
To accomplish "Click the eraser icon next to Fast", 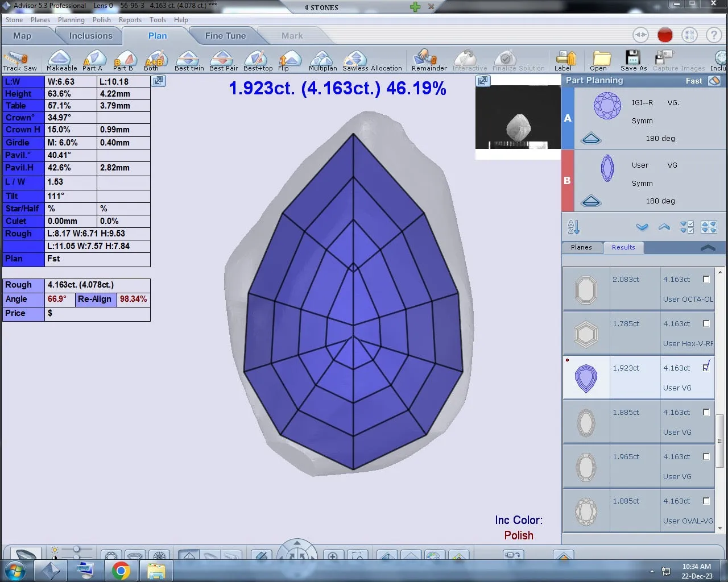I will (715, 81).
